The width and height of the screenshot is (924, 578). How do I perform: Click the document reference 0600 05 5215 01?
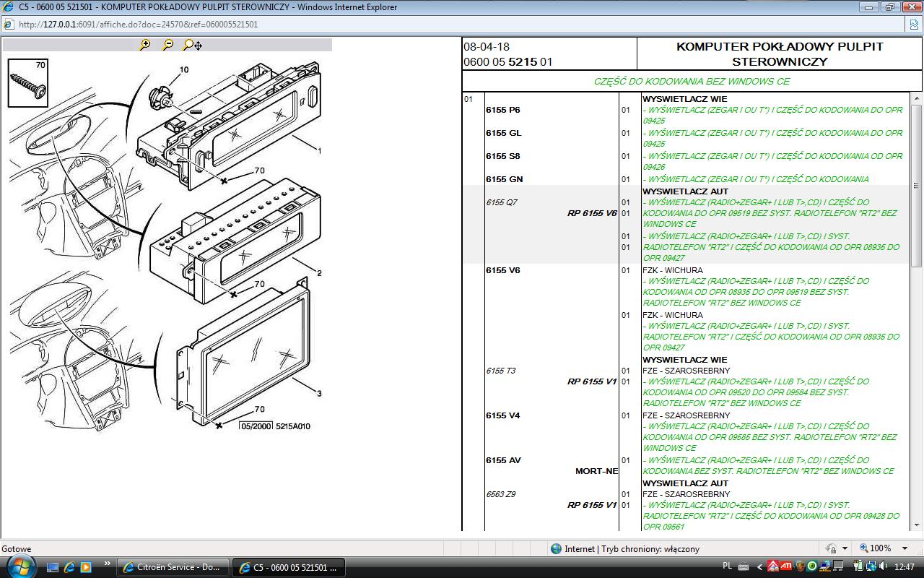click(x=507, y=62)
